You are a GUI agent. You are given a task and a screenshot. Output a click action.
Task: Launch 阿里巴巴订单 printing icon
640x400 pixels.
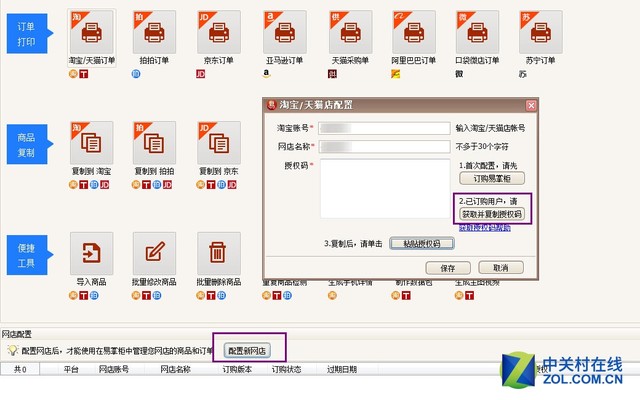(413, 33)
